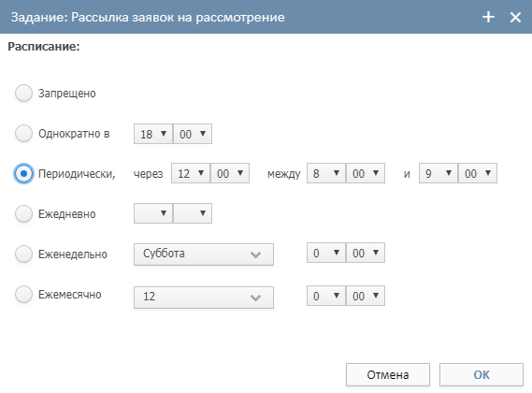532x393 pixels.
Task: Select the Запрещено radio option
Action: click(x=23, y=93)
